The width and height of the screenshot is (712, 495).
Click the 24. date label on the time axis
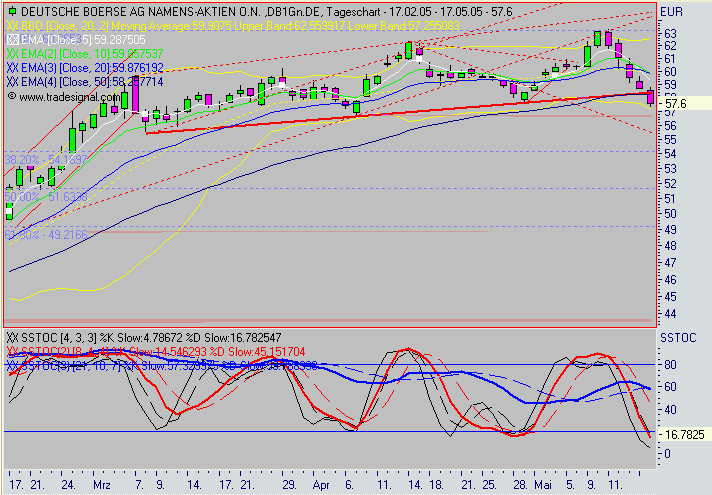pos(68,485)
